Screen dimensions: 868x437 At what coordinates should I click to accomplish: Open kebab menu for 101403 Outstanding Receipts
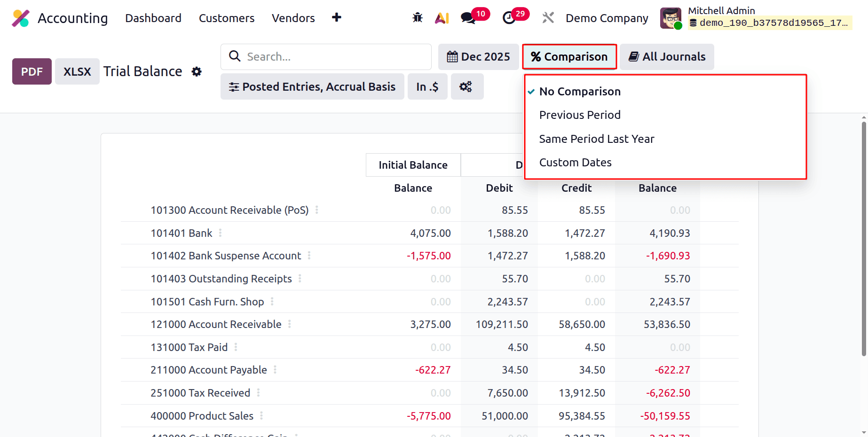point(300,279)
